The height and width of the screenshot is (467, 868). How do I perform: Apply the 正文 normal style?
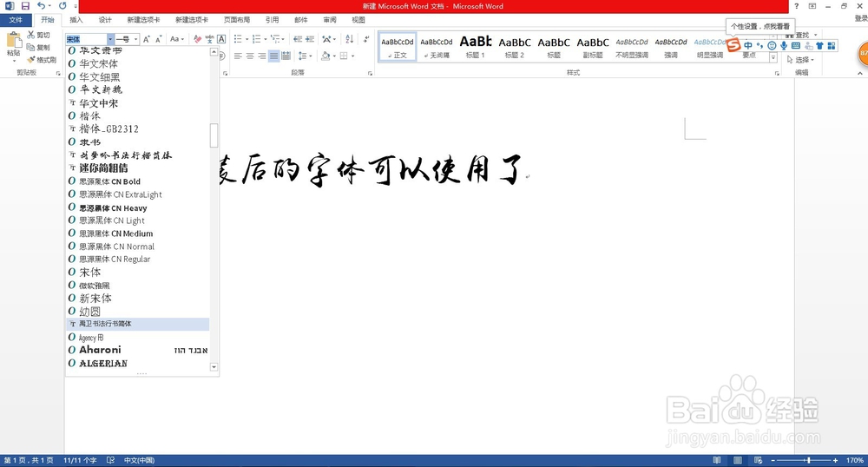(398, 47)
